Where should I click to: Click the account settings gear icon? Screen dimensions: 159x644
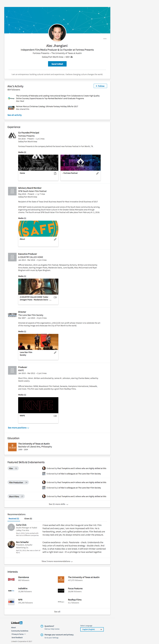42,635
